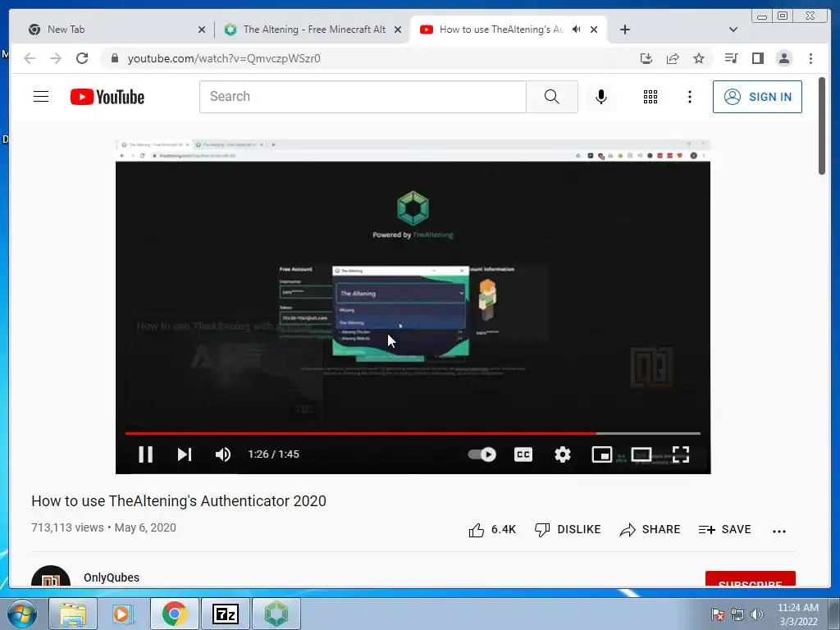Share this page from the address bar

click(x=673, y=58)
